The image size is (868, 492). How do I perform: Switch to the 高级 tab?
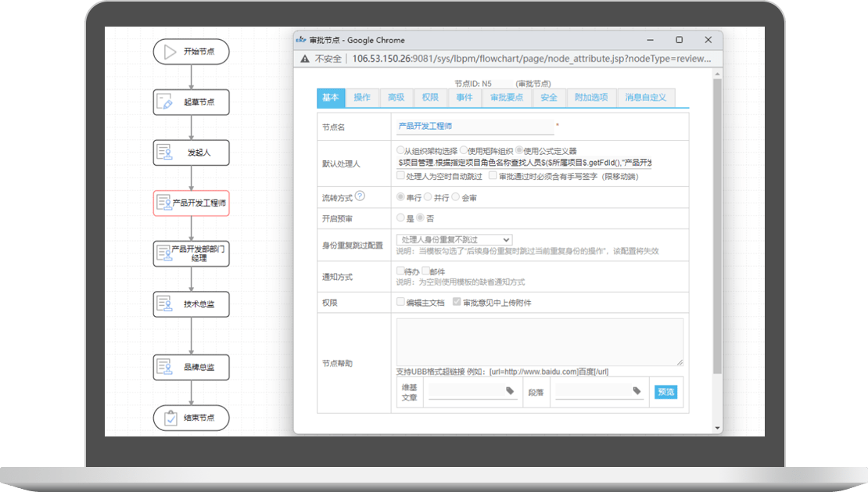point(396,98)
